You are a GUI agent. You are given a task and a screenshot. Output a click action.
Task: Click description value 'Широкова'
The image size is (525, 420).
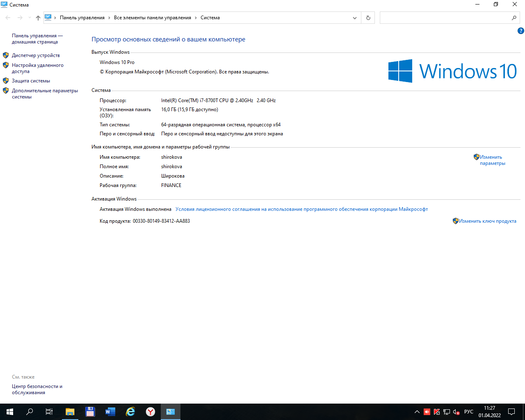pyautogui.click(x=173, y=176)
